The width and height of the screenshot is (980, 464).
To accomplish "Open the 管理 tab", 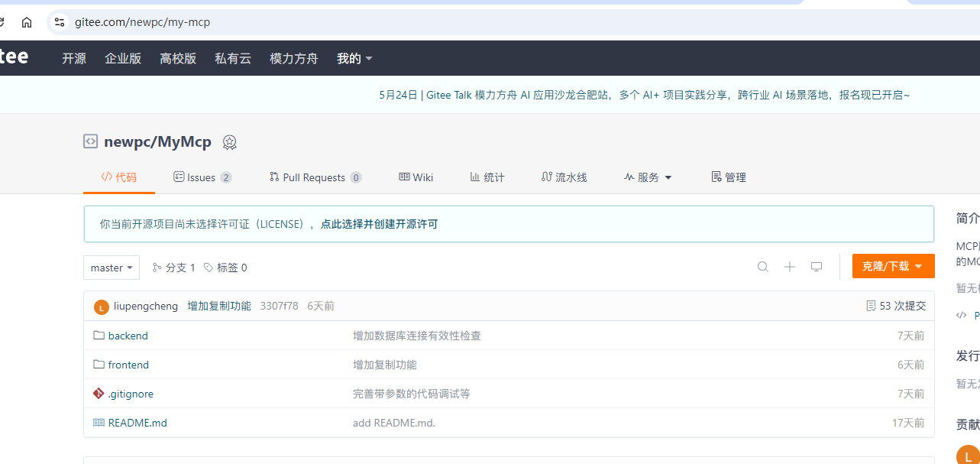I will coord(729,177).
